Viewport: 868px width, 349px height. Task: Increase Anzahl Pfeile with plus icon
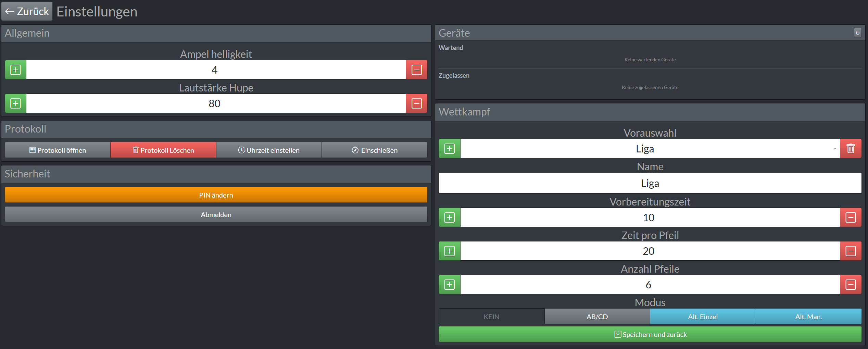coord(450,285)
